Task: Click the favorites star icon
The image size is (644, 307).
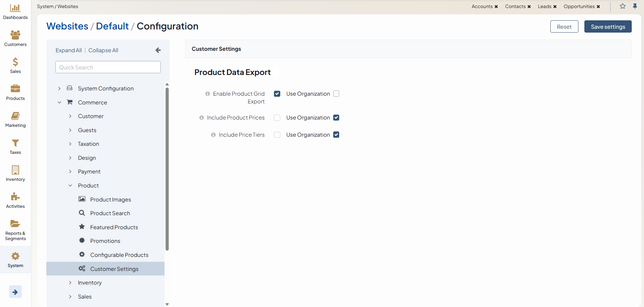Action: point(623,6)
